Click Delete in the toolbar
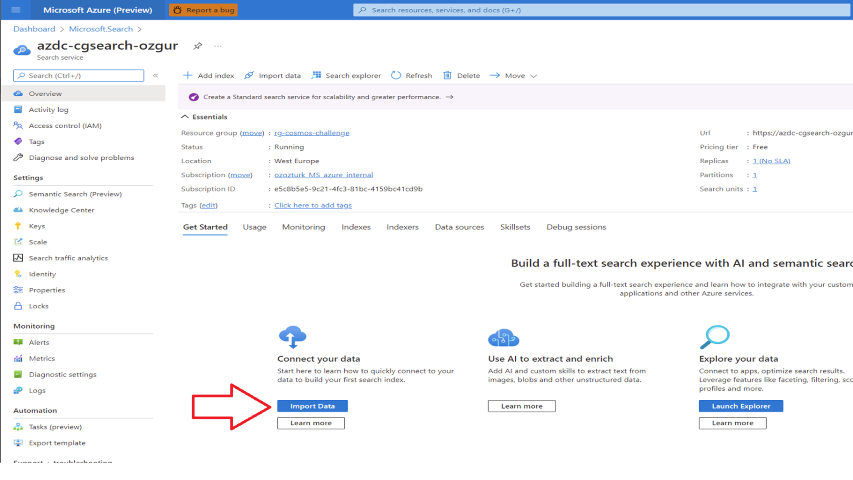Screen dimensions: 853x480 coord(461,75)
